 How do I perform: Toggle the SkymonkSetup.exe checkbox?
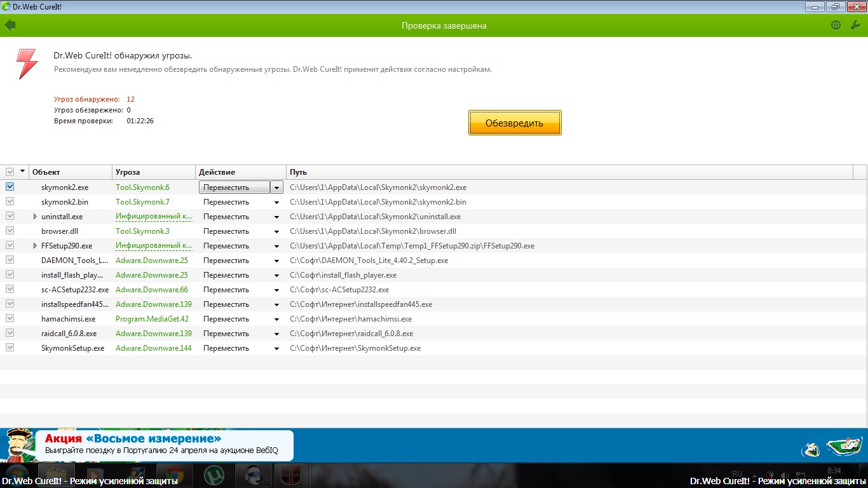coord(10,348)
